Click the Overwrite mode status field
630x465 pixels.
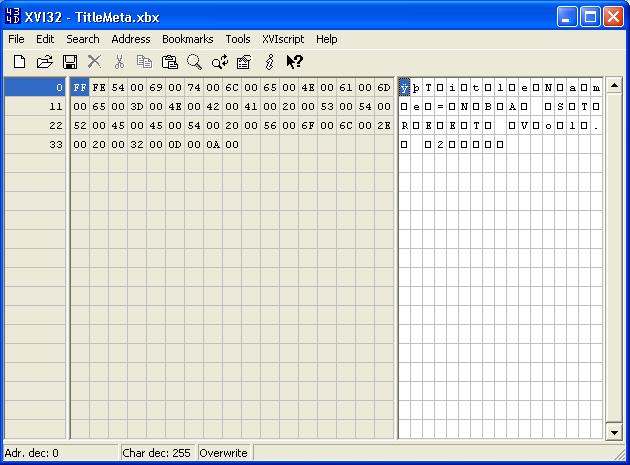point(223,453)
